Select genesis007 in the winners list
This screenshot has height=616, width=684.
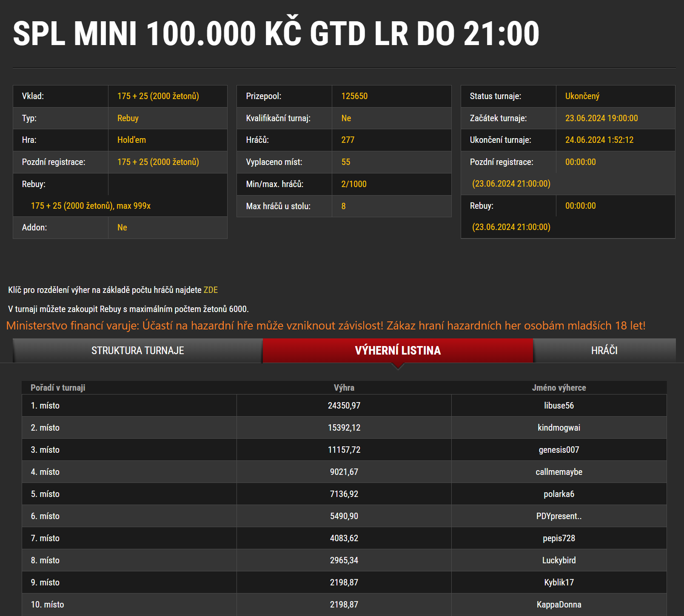tap(559, 449)
